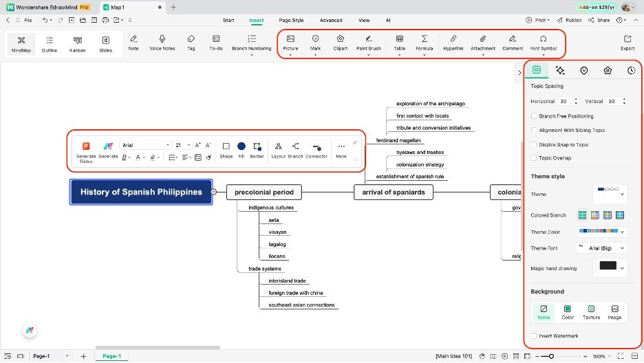Switch to MindMap view mode
The width and height of the screenshot is (644, 363).
click(x=21, y=44)
